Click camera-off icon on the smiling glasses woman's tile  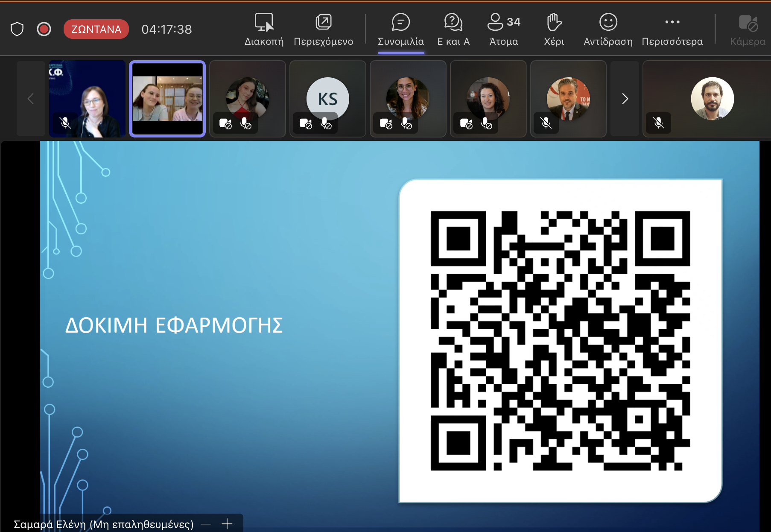click(x=386, y=124)
